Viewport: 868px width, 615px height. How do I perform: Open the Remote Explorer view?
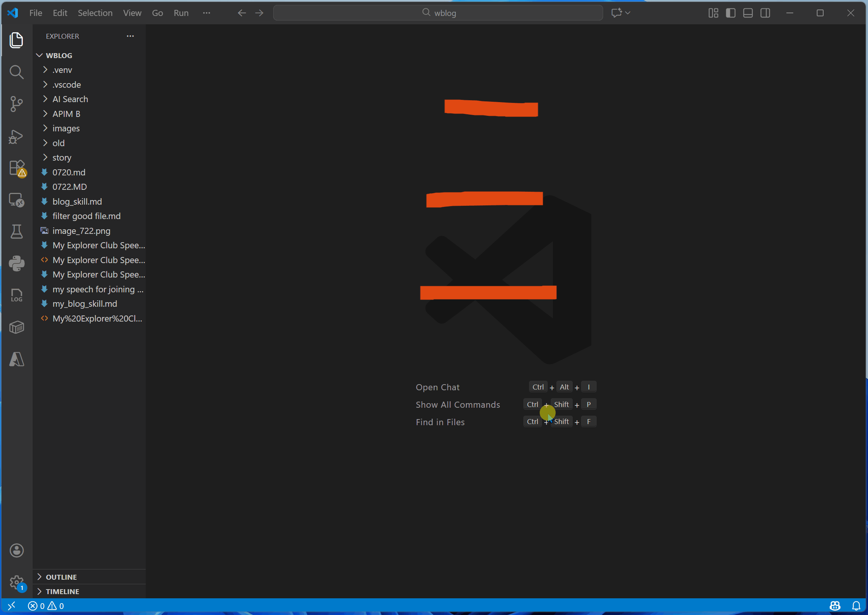click(x=16, y=200)
